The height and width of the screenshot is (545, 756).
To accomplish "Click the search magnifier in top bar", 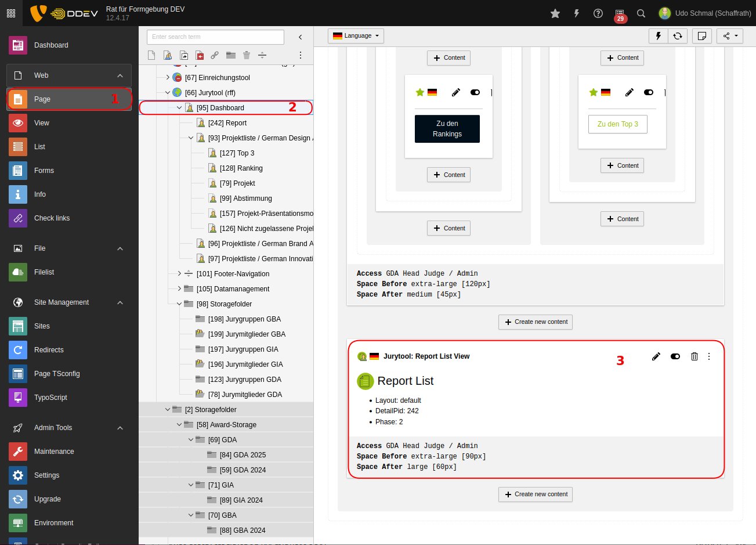I will (641, 13).
